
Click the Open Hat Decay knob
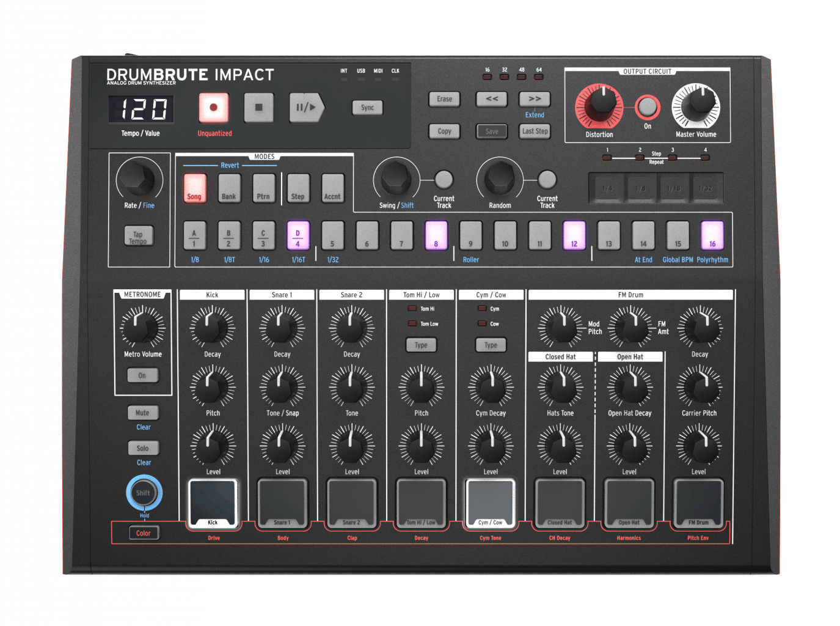[x=630, y=386]
